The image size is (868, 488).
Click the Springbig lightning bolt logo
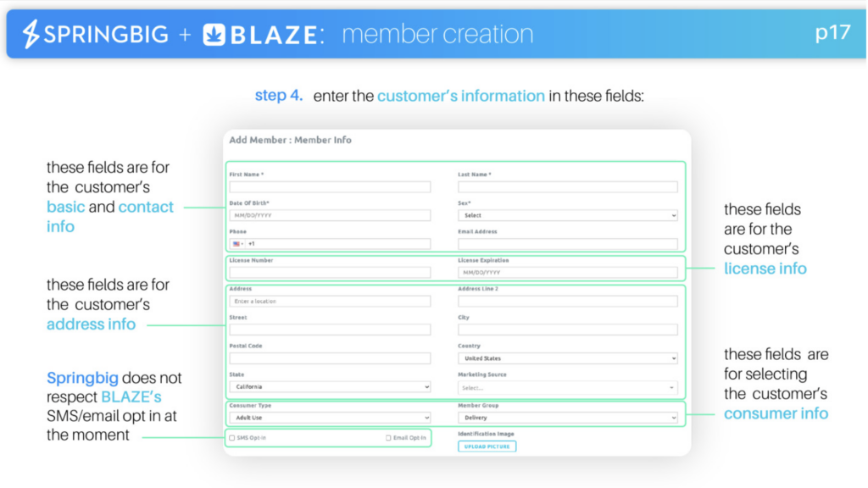[31, 34]
